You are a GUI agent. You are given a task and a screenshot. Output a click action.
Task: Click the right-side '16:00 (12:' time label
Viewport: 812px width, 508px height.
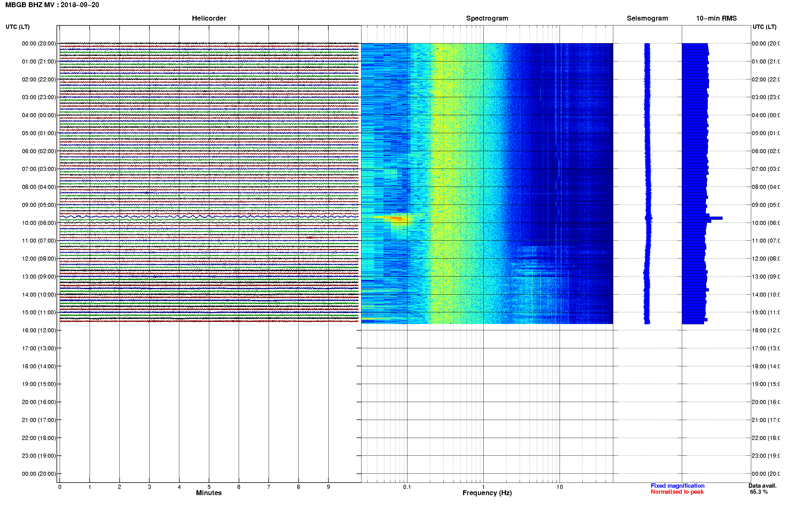pos(766,330)
